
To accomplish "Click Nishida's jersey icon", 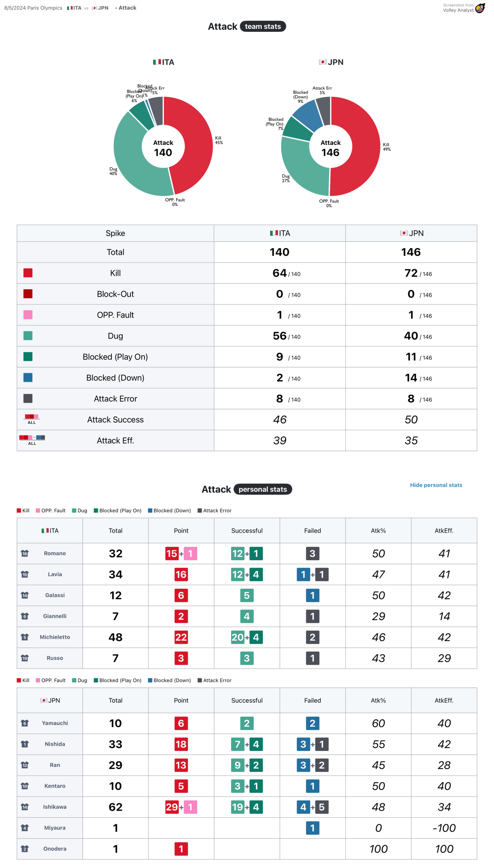I will tap(25, 744).
